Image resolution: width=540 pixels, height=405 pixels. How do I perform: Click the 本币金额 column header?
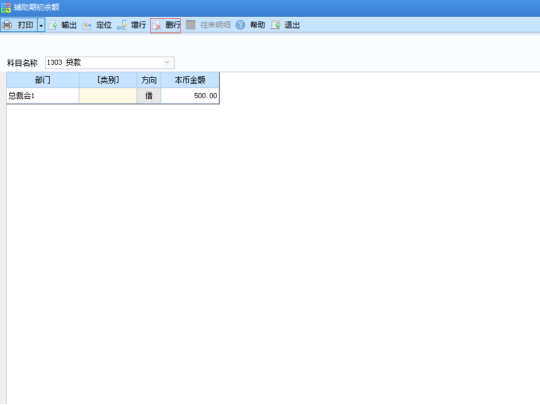click(x=190, y=80)
